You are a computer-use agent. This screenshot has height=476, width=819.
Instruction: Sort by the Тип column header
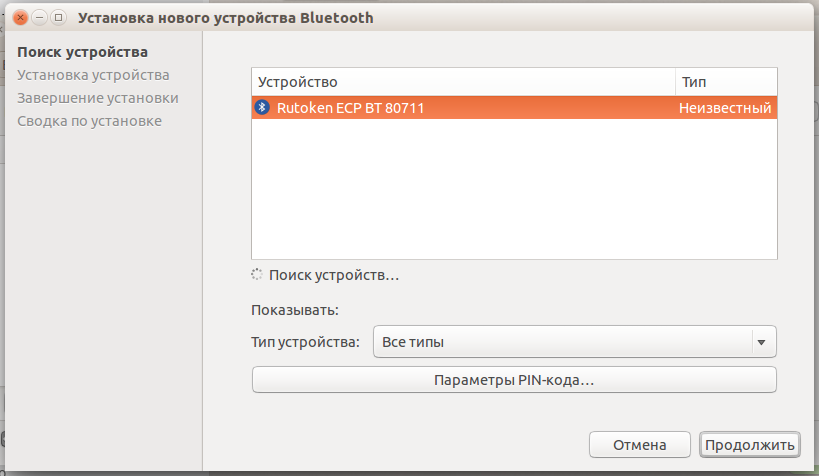point(725,81)
